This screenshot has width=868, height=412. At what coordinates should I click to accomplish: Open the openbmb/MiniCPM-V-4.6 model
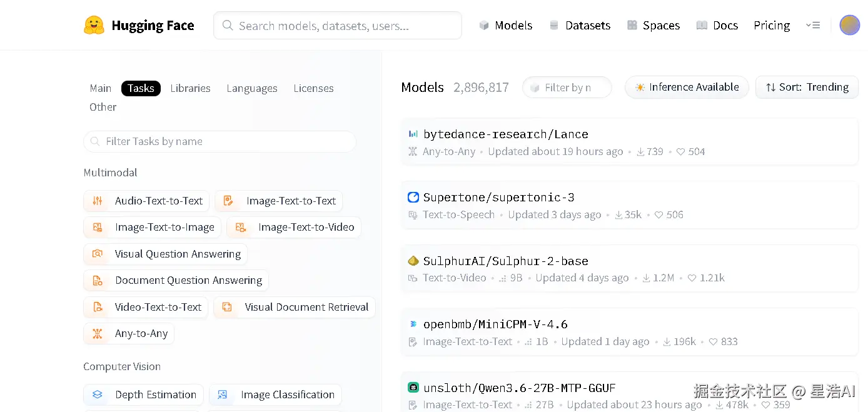[x=630, y=332]
